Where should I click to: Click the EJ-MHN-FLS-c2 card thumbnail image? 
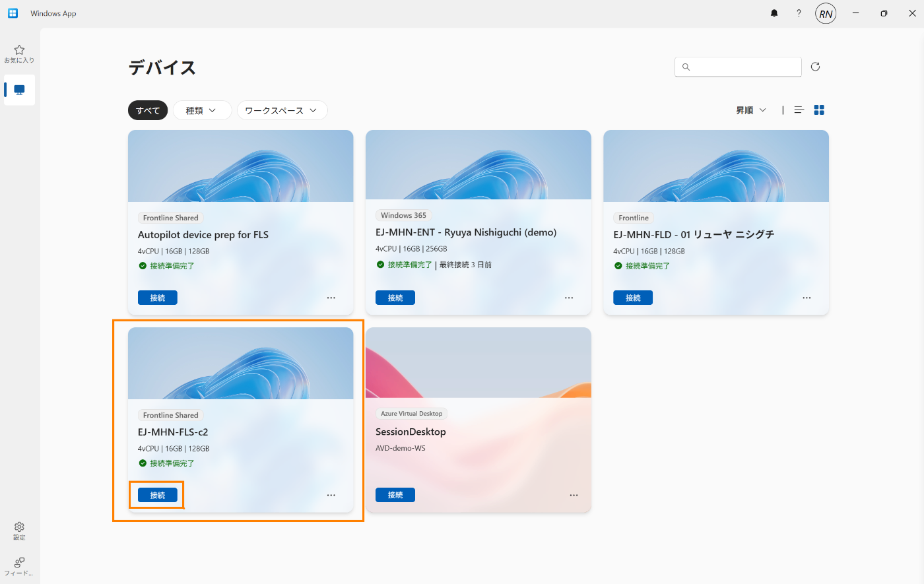pyautogui.click(x=241, y=363)
